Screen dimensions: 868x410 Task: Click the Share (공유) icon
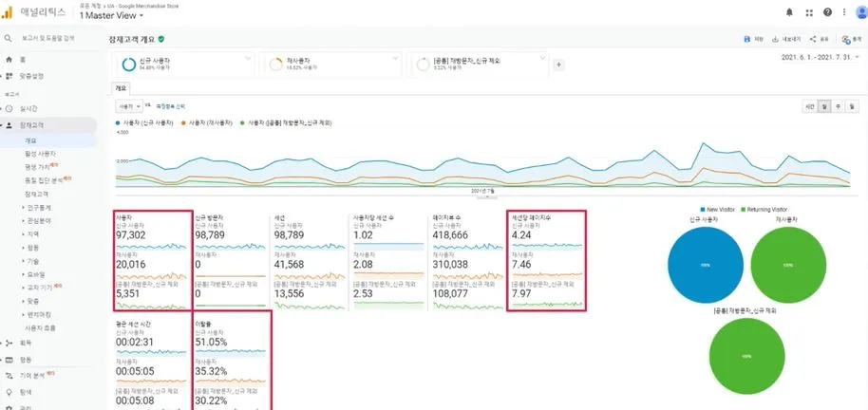(813, 39)
